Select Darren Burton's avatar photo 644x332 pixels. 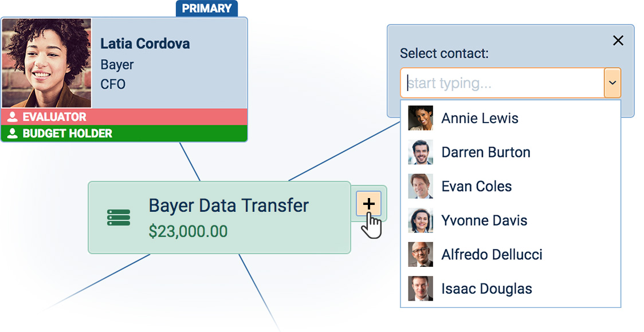click(x=421, y=152)
